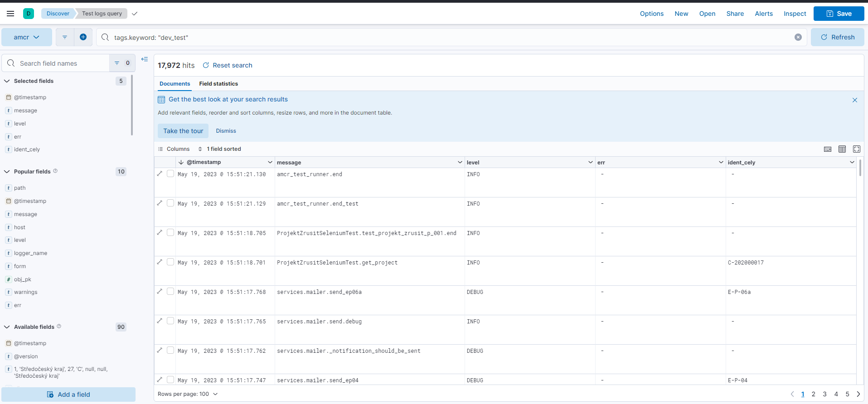Switch to the Documents tab
This screenshot has height=404, width=868.
(x=175, y=84)
